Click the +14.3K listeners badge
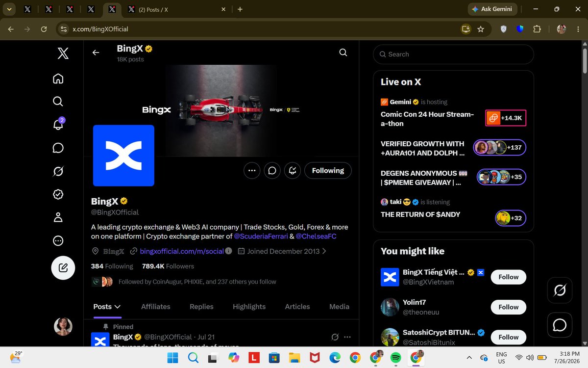The width and height of the screenshot is (588, 368). pyautogui.click(x=506, y=118)
